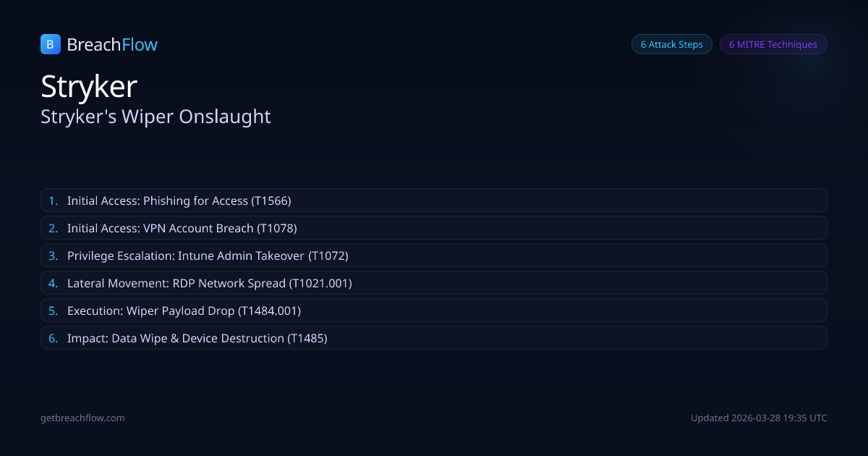Visit the getbreachflow.com link
This screenshot has height=456, width=868.
pyautogui.click(x=82, y=418)
